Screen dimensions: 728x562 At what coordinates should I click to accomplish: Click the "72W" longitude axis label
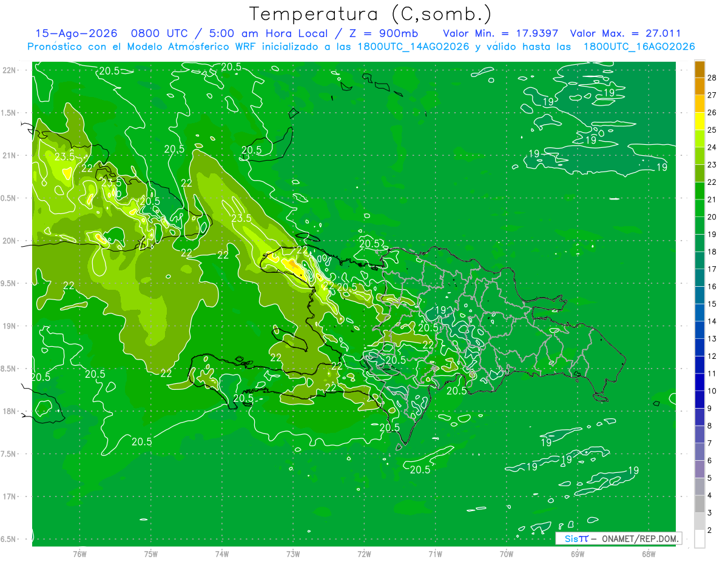364,554
